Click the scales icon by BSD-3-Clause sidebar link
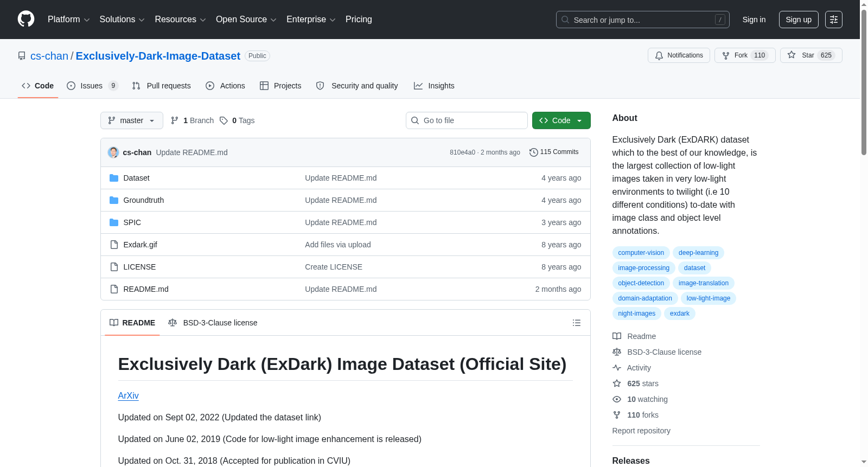The width and height of the screenshot is (868, 467). tap(617, 352)
